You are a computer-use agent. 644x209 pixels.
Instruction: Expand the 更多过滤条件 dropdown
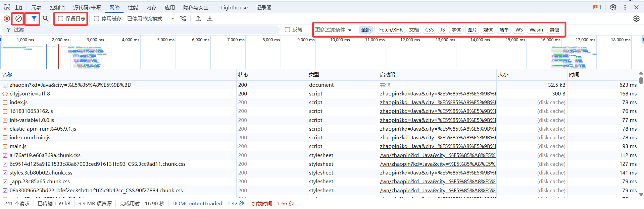pos(333,30)
